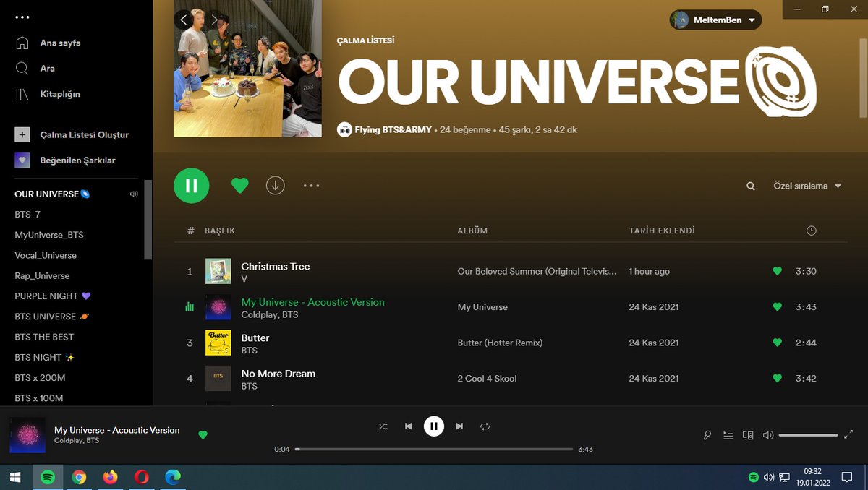Search within the playlist using magnifier icon
The height and width of the screenshot is (490, 868).
(x=751, y=186)
